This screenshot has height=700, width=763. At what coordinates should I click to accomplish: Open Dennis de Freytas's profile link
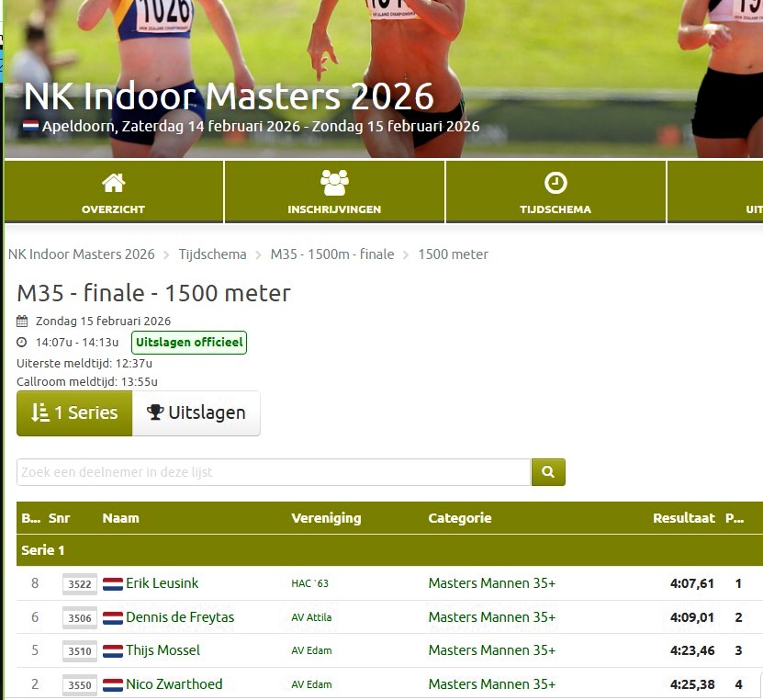pyautogui.click(x=179, y=617)
